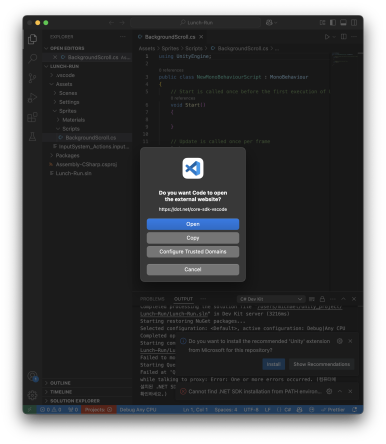Expand the Solution Explorer section
Screen dimensions: 386x444
(75, 401)
